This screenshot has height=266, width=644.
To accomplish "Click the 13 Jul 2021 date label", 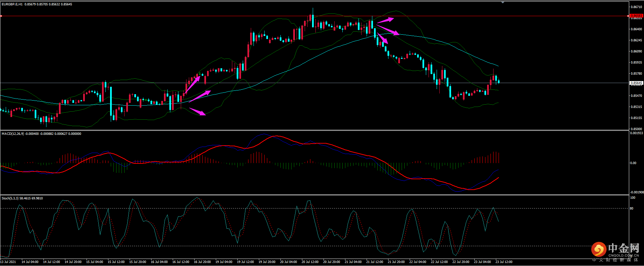I will point(8,262).
